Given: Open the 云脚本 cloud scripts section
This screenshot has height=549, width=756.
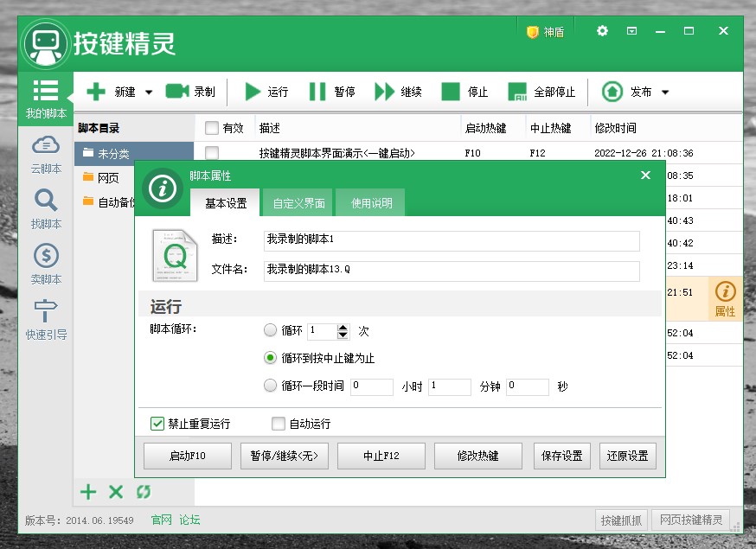Looking at the screenshot, I should pos(46,154).
